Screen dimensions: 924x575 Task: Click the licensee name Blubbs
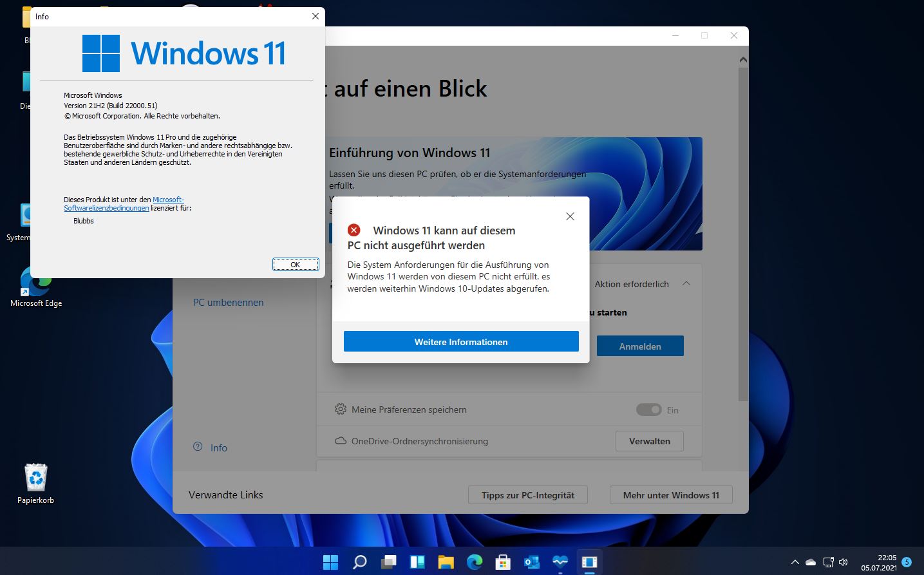pyautogui.click(x=84, y=221)
